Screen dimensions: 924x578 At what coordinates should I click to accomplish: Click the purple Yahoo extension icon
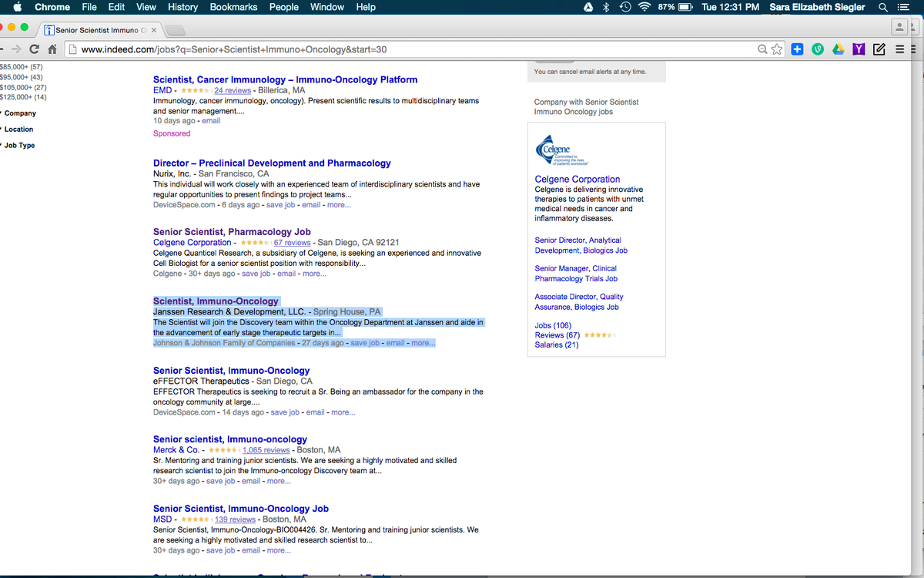coord(858,49)
